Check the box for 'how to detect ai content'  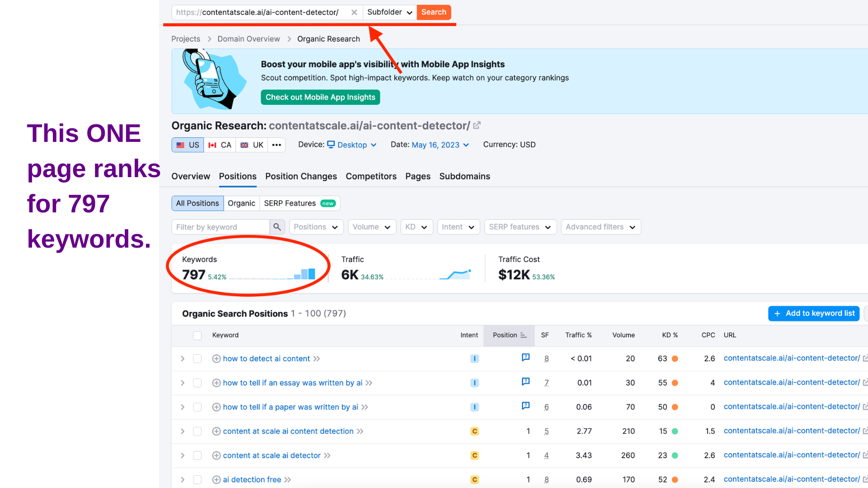[x=197, y=359]
